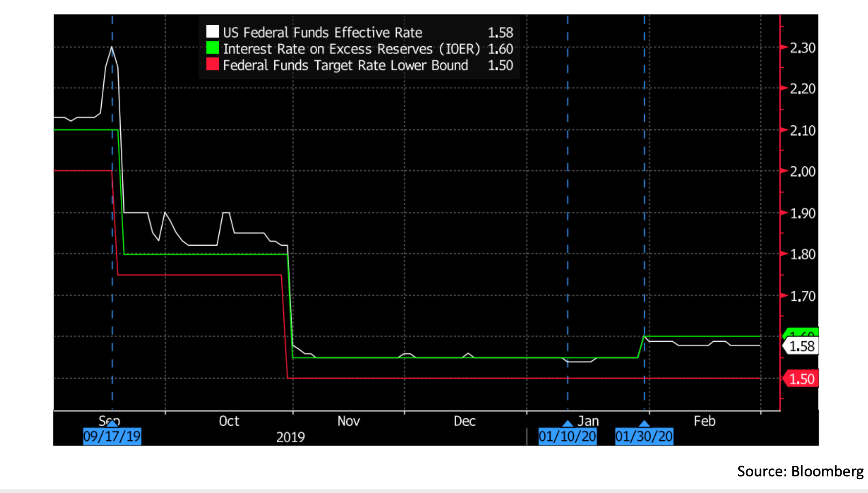Click the blue triangle above 09/17/19
Image resolution: width=868 pixels, height=493 pixels.
[x=112, y=423]
